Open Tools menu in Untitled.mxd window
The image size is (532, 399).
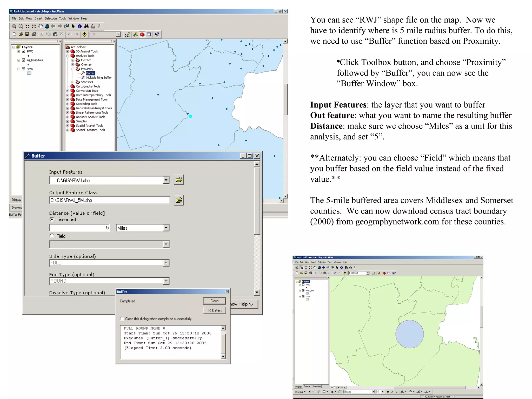pyautogui.click(x=62, y=18)
